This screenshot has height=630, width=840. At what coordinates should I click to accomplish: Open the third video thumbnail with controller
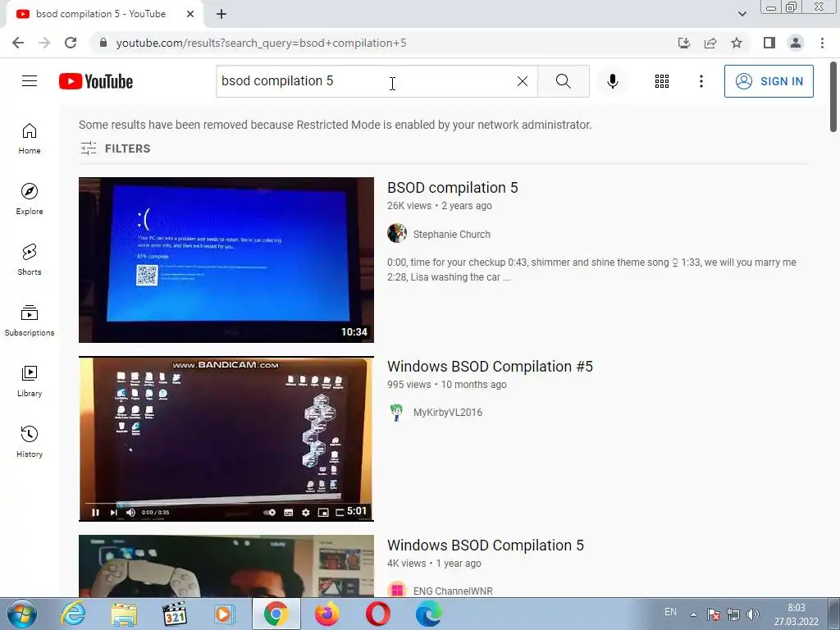point(226,566)
